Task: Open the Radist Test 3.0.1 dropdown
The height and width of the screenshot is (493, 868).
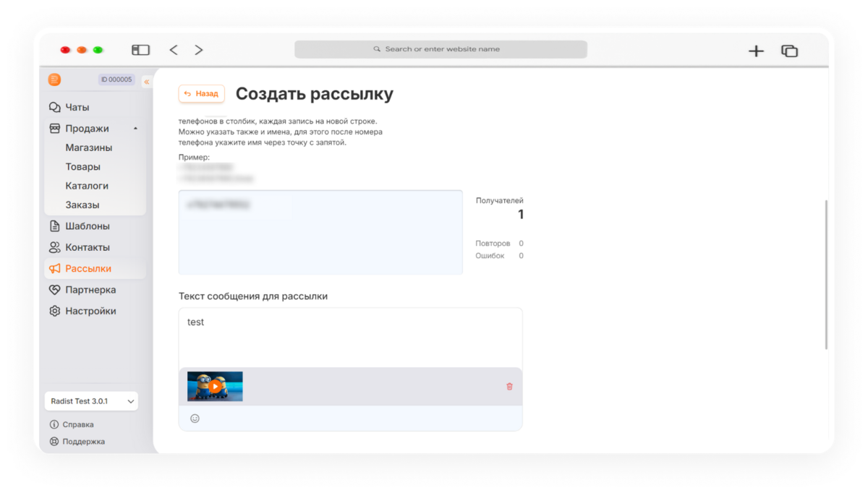Action: (91, 401)
